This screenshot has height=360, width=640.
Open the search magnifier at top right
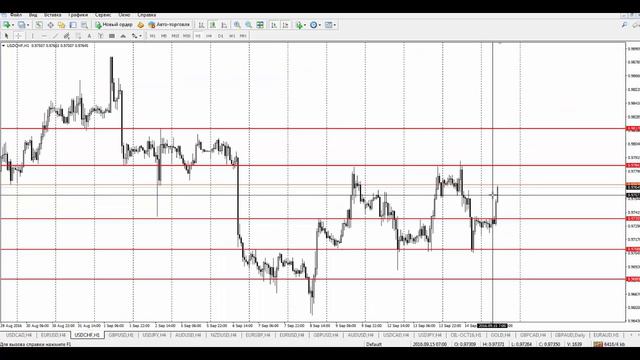[624, 25]
